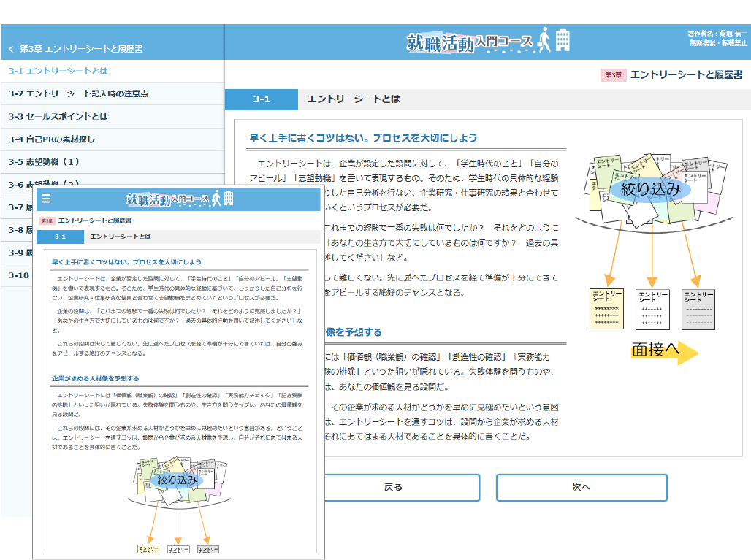Open lesson 3-4 自己PRの素材探し
Viewport: 751px width, 560px height.
point(52,139)
